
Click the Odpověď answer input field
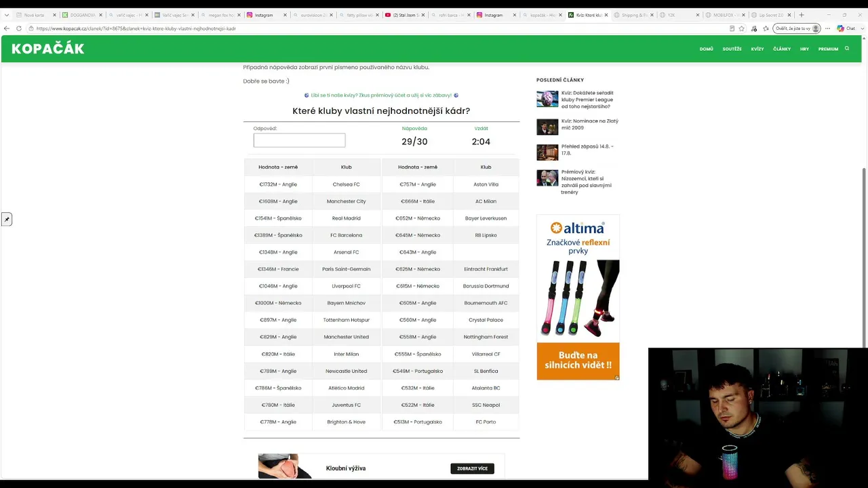(299, 140)
